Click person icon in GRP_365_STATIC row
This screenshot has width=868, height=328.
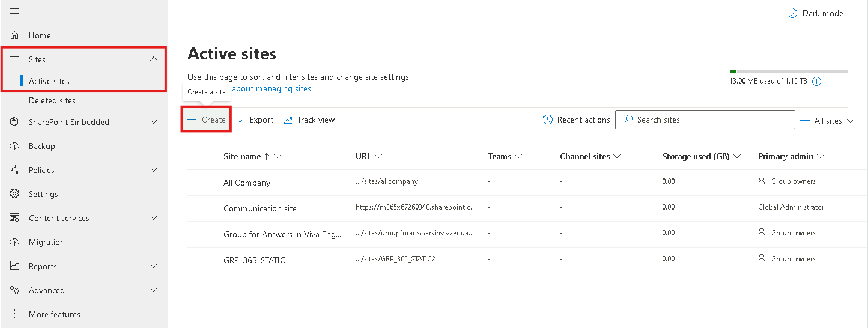coord(762,258)
